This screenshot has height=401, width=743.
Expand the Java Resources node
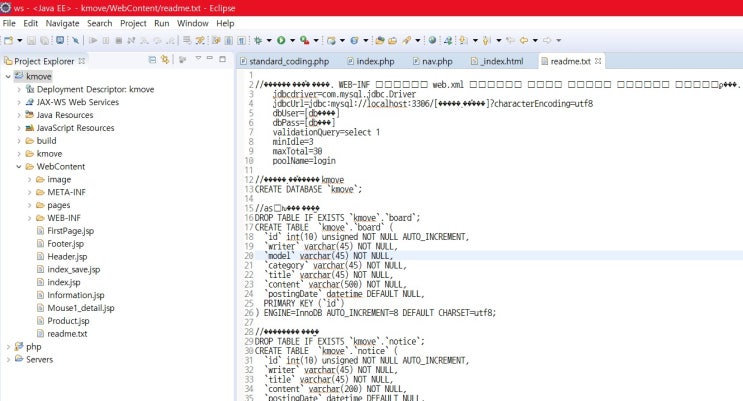click(x=19, y=115)
